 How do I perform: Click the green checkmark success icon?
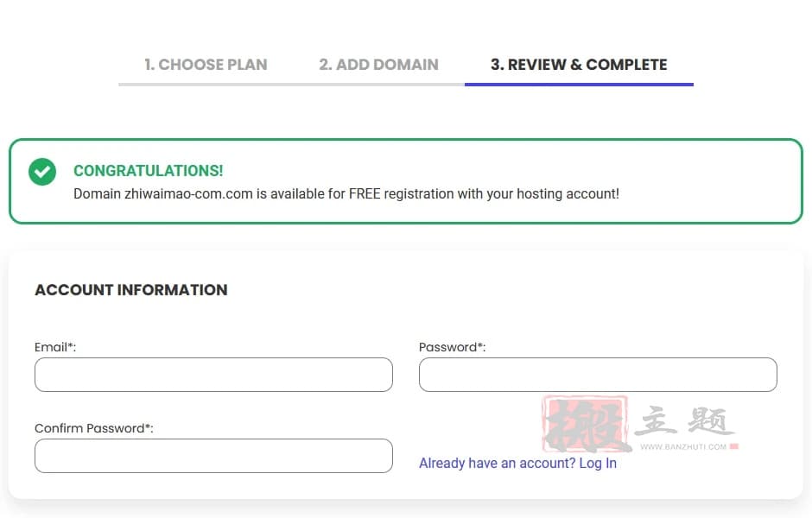click(42, 172)
